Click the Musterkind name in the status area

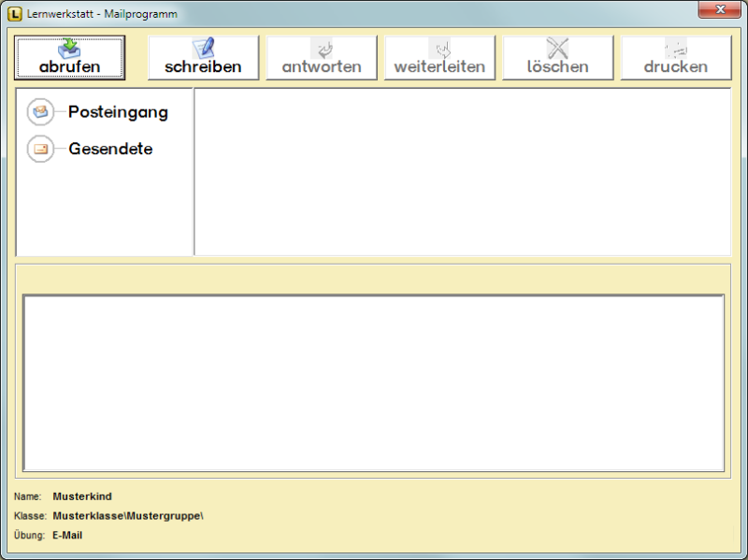(x=82, y=496)
